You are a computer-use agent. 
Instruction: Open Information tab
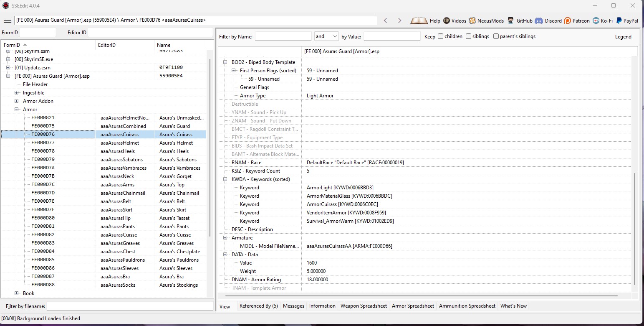322,306
